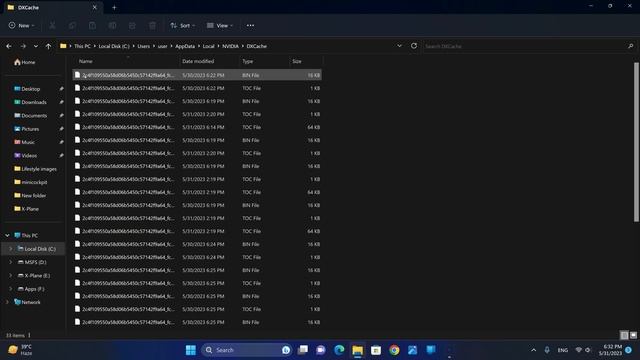
Task: Open Downloads in the sidebar
Action: pos(33,102)
